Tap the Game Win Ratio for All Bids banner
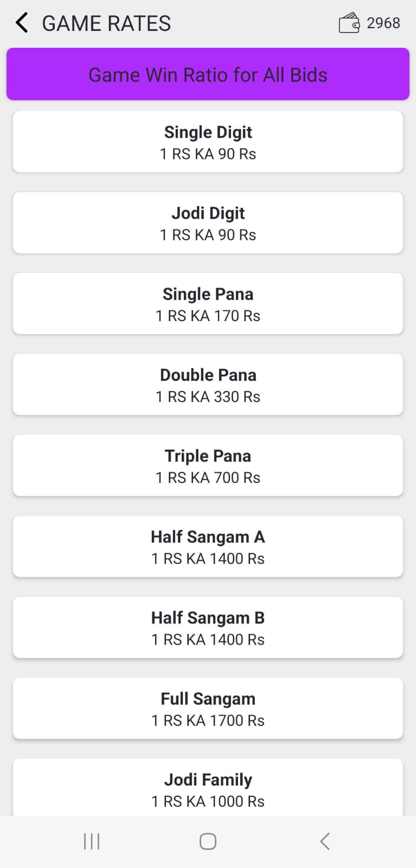Image resolution: width=416 pixels, height=868 pixels. 208,74
